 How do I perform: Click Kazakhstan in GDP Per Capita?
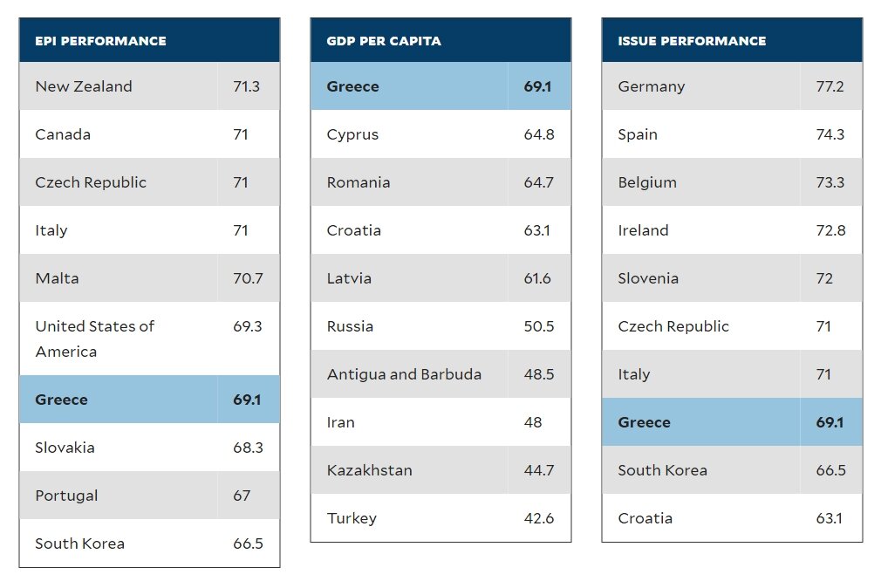440,469
